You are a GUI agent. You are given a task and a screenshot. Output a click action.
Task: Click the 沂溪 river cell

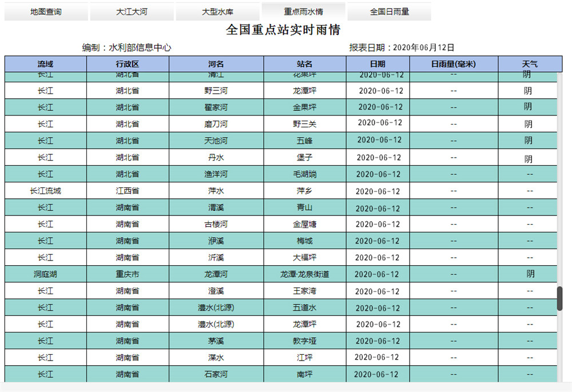pyautogui.click(x=216, y=258)
